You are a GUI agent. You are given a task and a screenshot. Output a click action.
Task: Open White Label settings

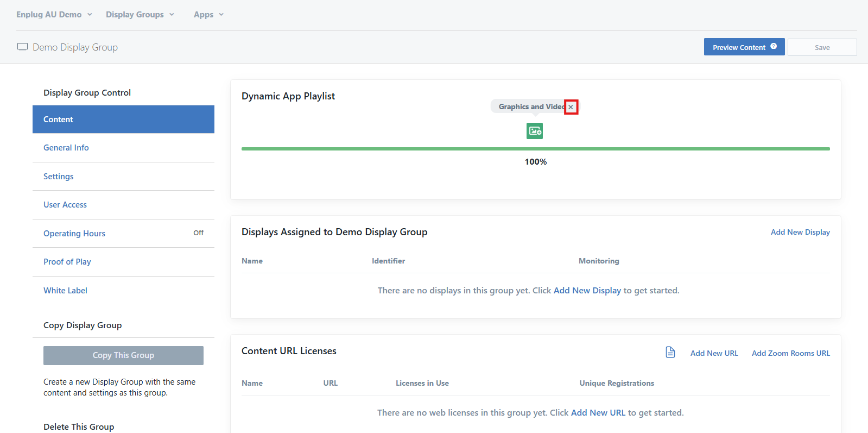(x=66, y=291)
